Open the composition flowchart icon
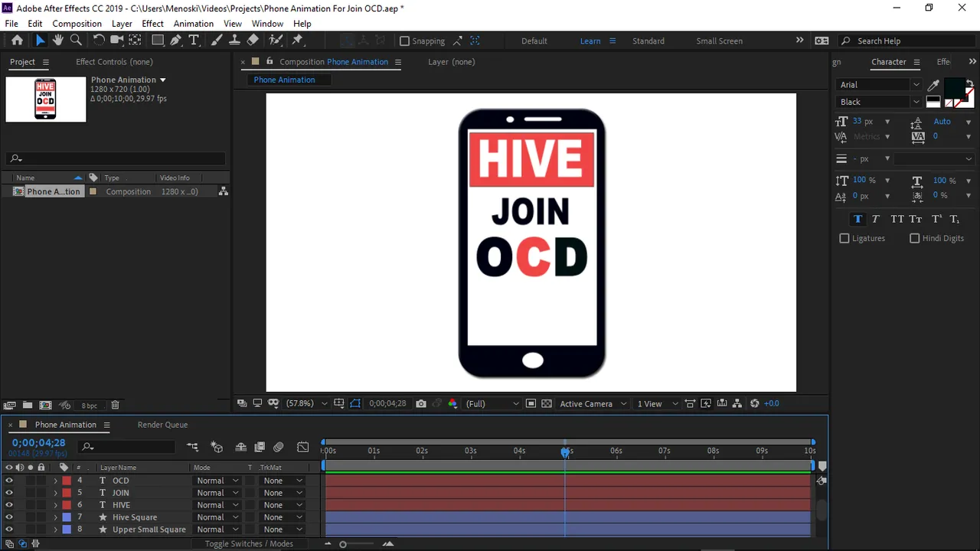This screenshot has width=980, height=551. (737, 403)
